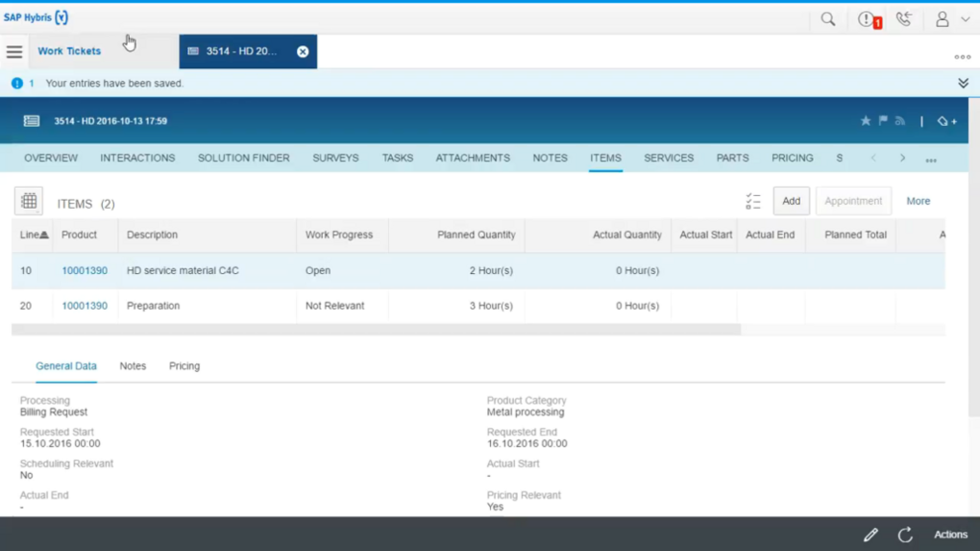Viewport: 980px width, 551px height.
Task: Click the table view grid icon
Action: click(29, 201)
